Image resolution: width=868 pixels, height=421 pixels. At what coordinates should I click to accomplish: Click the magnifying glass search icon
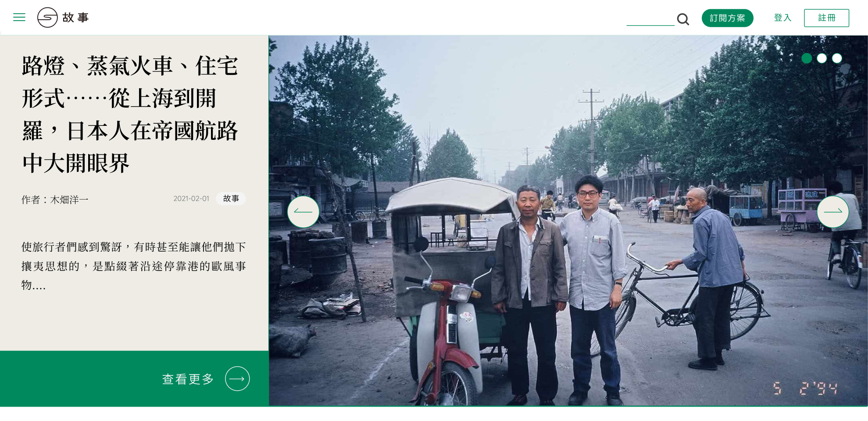pyautogui.click(x=683, y=19)
